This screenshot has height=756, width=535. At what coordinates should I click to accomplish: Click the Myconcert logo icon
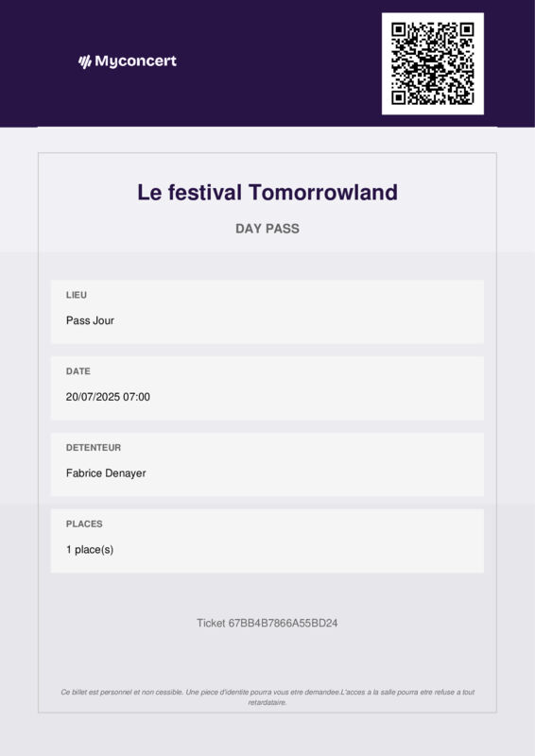coord(85,61)
